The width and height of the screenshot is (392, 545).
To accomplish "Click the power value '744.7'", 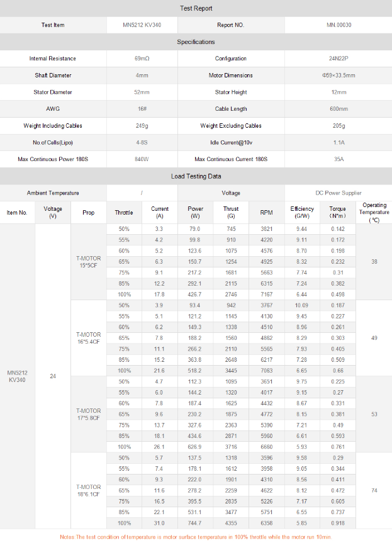I will (194, 523).
